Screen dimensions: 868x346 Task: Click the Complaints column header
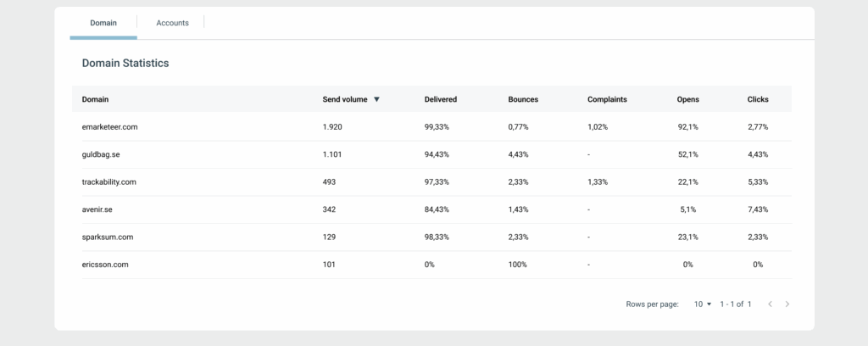tap(607, 99)
